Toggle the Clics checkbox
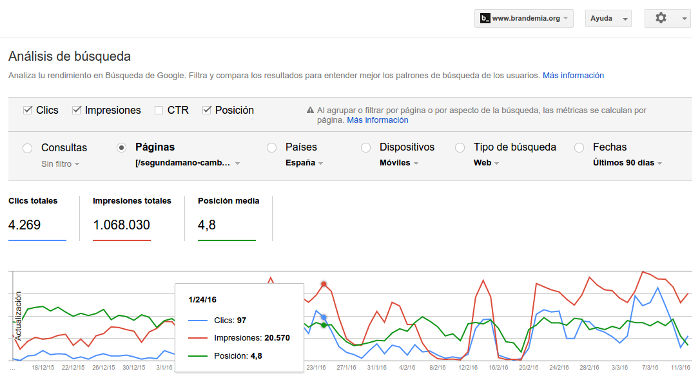Viewport: 700px width, 380px height. click(x=28, y=110)
